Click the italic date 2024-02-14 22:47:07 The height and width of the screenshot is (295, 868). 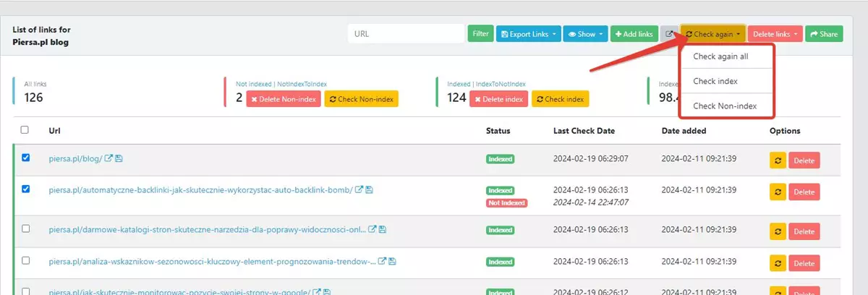click(x=590, y=203)
